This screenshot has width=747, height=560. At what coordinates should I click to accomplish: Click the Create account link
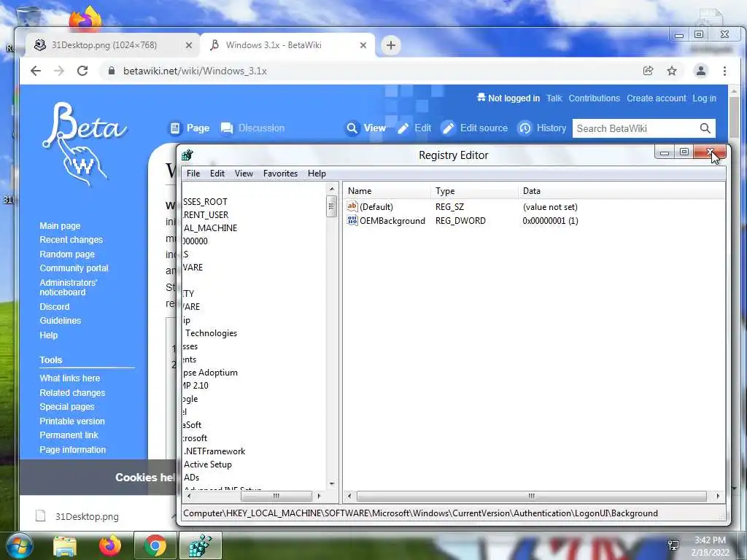(x=656, y=98)
